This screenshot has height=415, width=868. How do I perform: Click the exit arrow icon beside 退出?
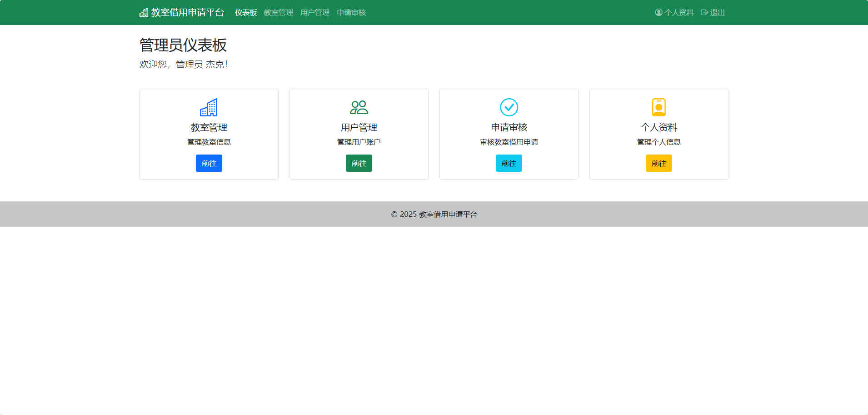click(x=704, y=12)
